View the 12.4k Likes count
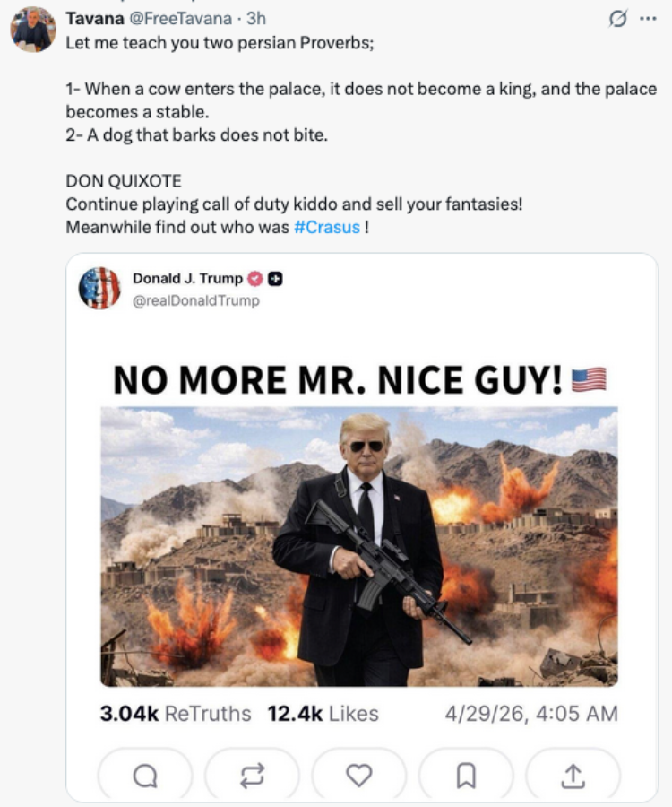Image resolution: width=672 pixels, height=807 pixels. tap(323, 714)
